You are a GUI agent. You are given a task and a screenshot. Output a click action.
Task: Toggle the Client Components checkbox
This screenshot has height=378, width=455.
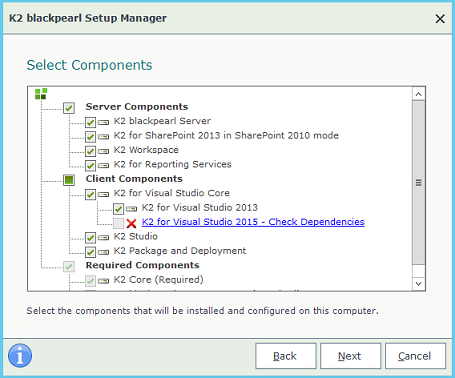coord(69,180)
